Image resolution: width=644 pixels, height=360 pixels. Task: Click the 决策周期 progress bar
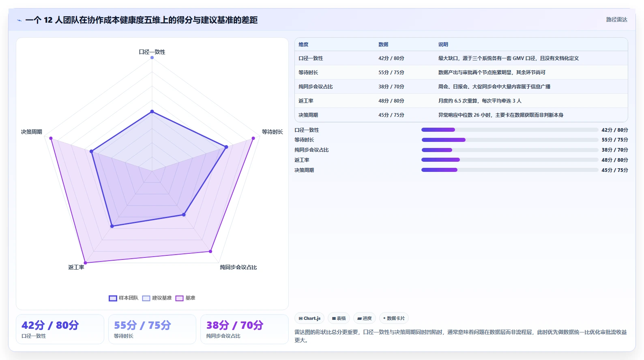coord(510,170)
